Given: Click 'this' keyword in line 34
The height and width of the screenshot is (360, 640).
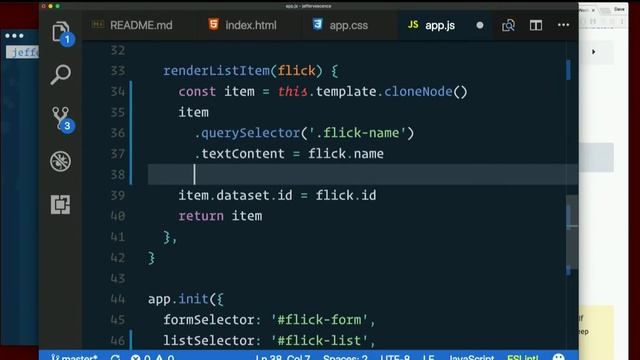Looking at the screenshot, I should tap(292, 91).
